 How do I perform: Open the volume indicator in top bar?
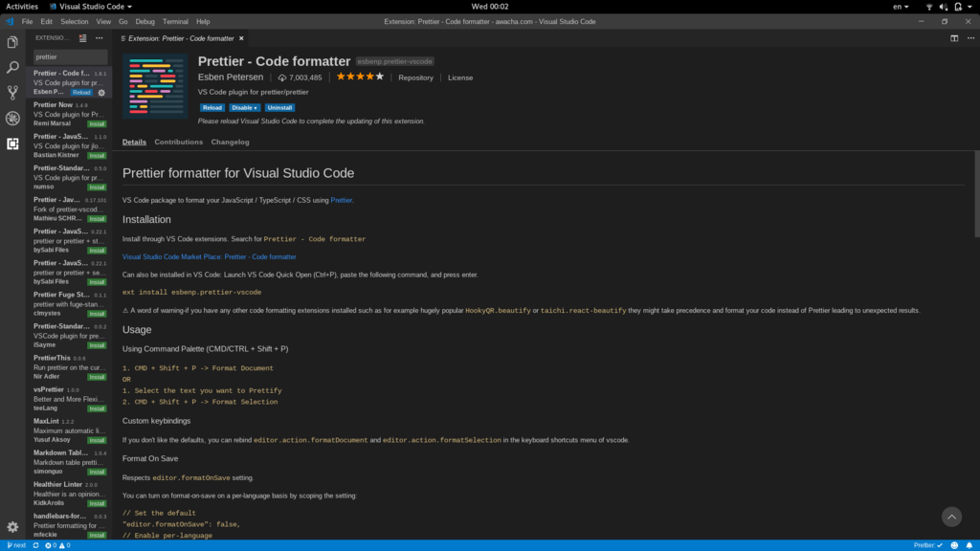tap(943, 7)
